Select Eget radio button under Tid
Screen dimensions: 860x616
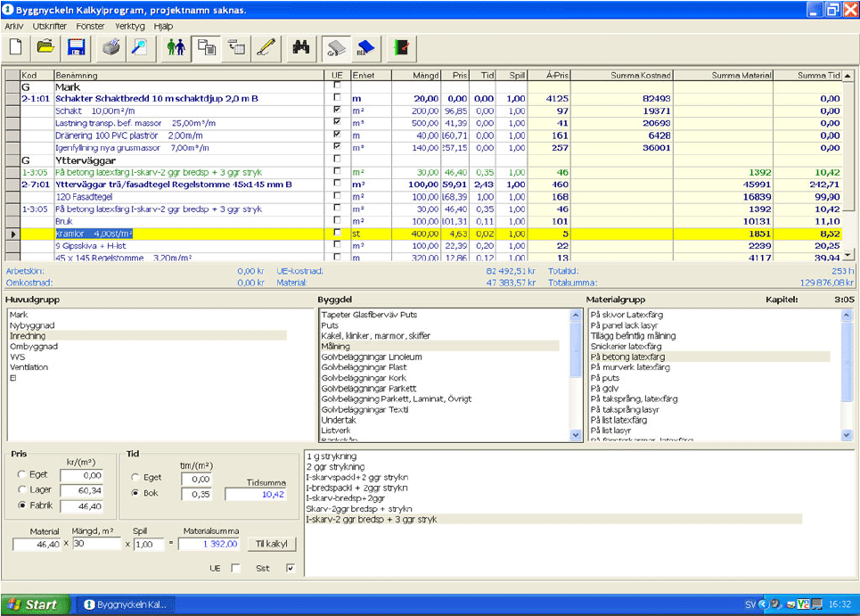tap(136, 478)
